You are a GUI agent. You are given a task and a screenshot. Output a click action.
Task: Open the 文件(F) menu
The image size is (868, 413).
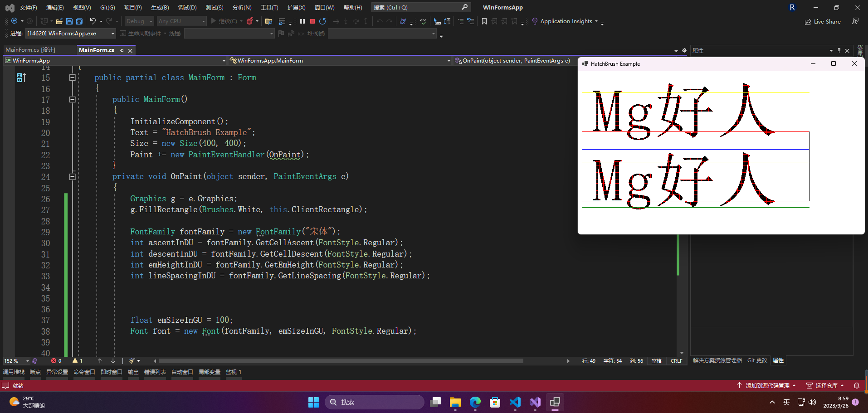coord(29,7)
